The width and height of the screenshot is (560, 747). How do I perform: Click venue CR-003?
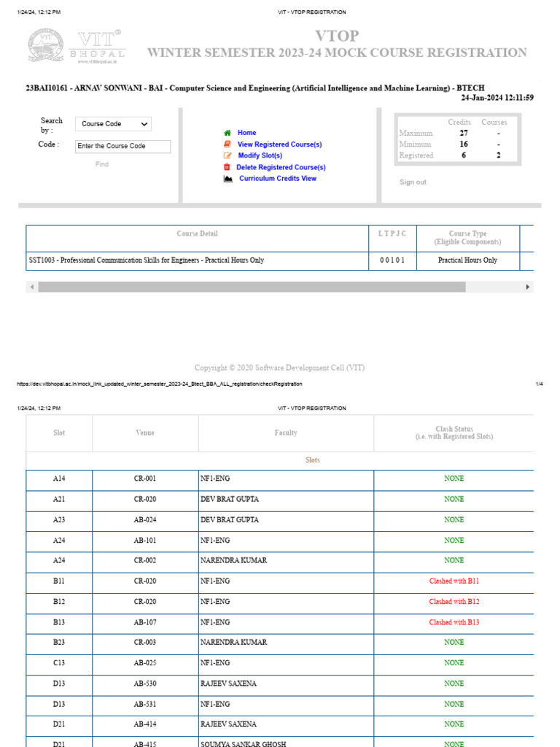click(x=145, y=643)
